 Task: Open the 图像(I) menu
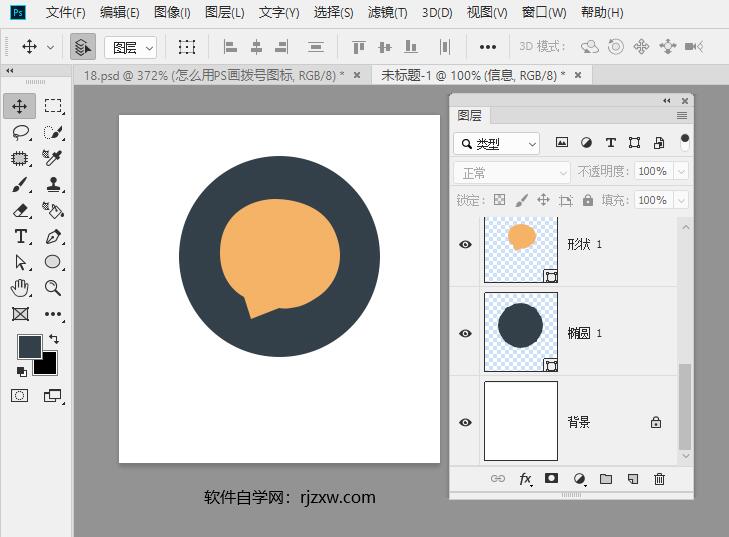click(172, 13)
